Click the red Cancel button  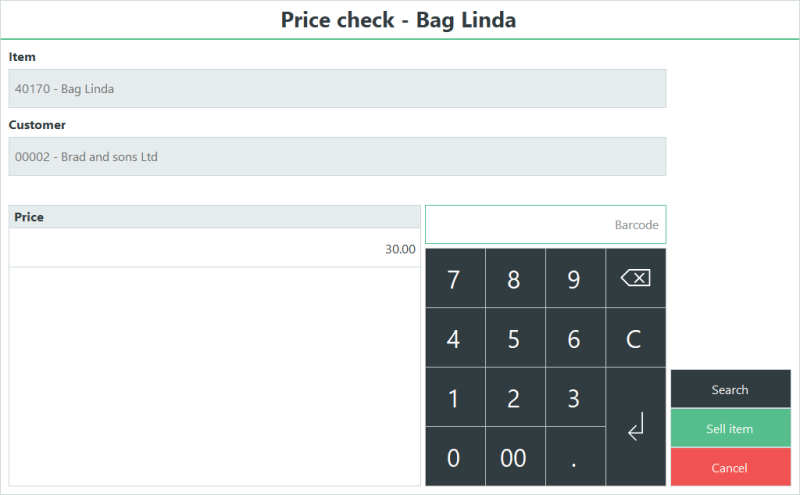731,467
